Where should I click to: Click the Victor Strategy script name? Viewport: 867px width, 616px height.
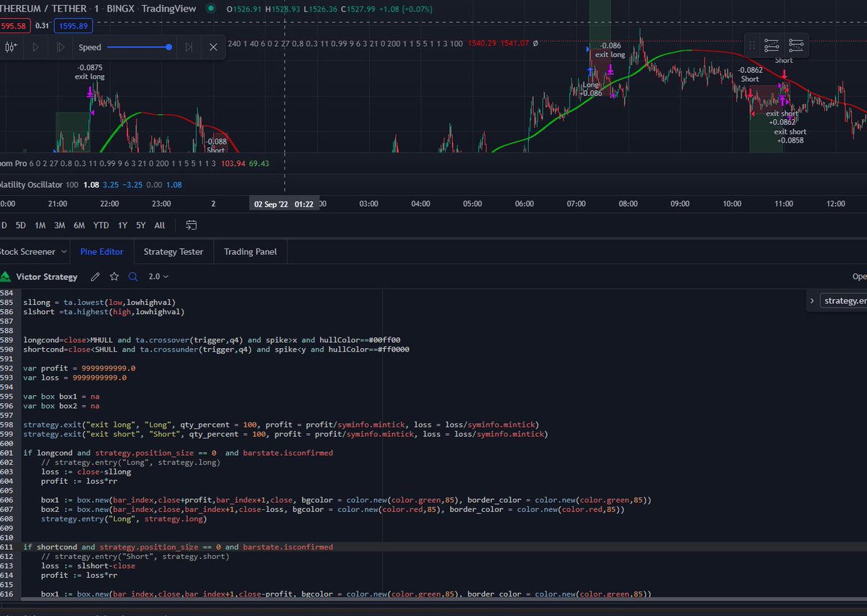[48, 277]
